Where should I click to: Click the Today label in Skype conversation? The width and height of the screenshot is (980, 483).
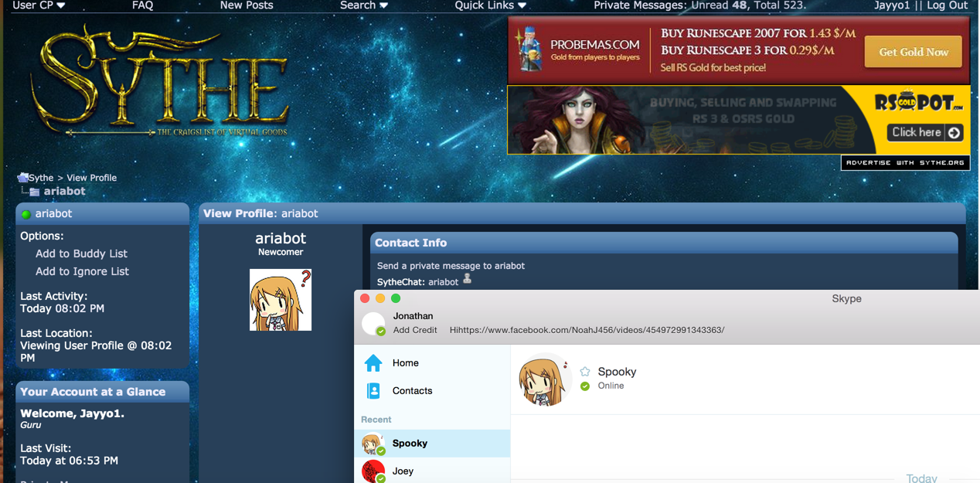[x=921, y=478]
